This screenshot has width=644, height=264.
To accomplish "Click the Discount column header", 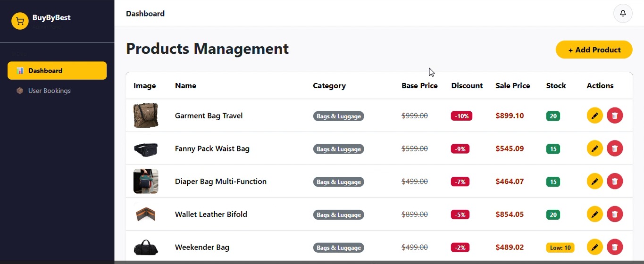I will [x=467, y=86].
